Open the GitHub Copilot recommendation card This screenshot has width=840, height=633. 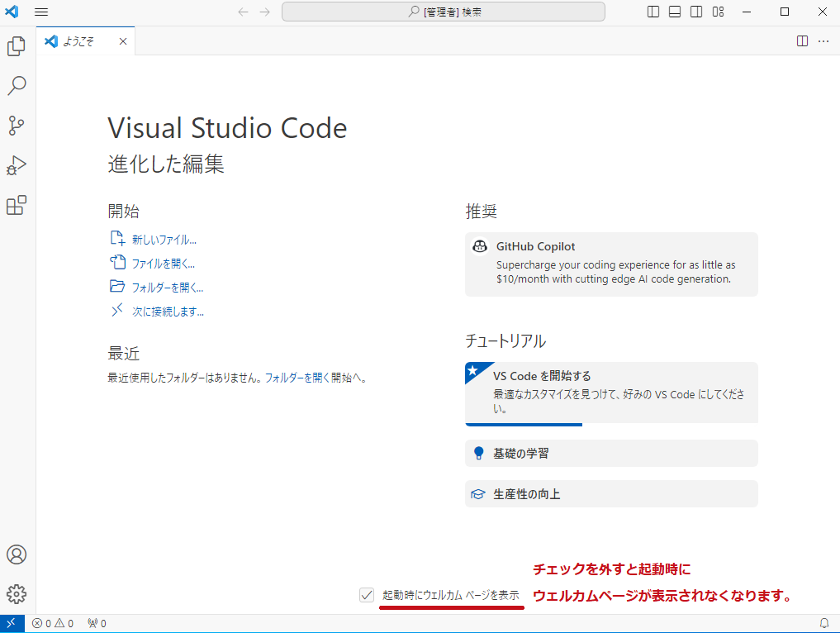[x=611, y=264]
